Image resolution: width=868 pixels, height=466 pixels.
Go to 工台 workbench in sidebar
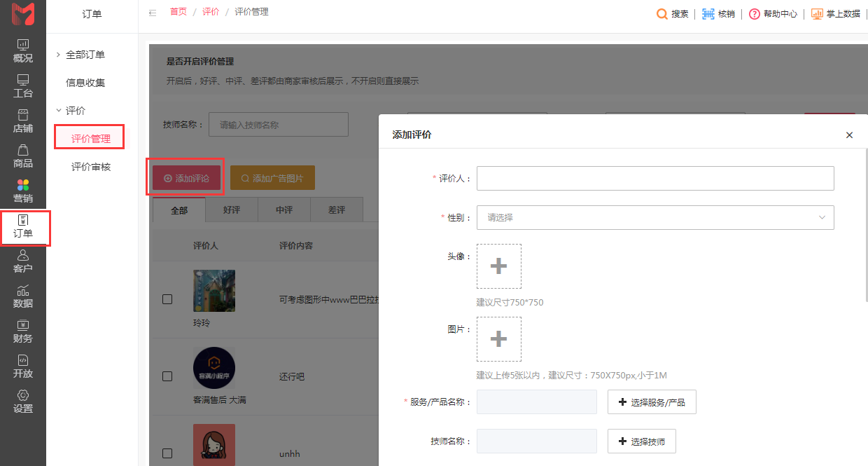[x=23, y=85]
